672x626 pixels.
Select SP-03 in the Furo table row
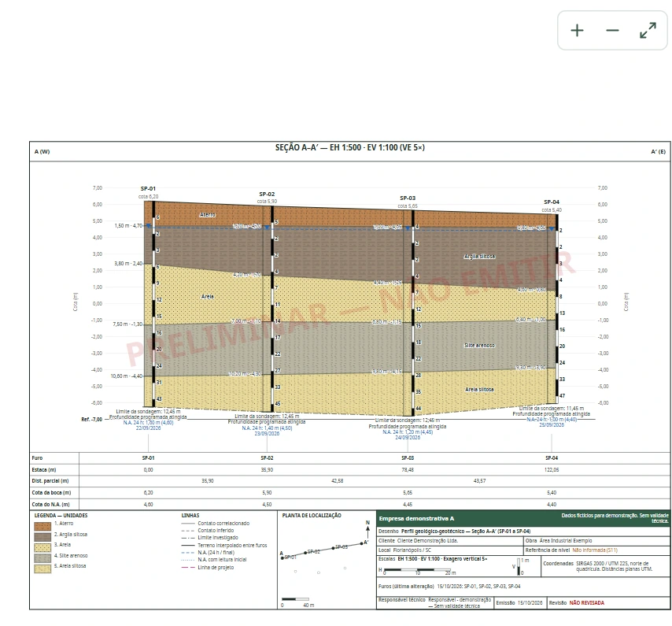(408, 458)
